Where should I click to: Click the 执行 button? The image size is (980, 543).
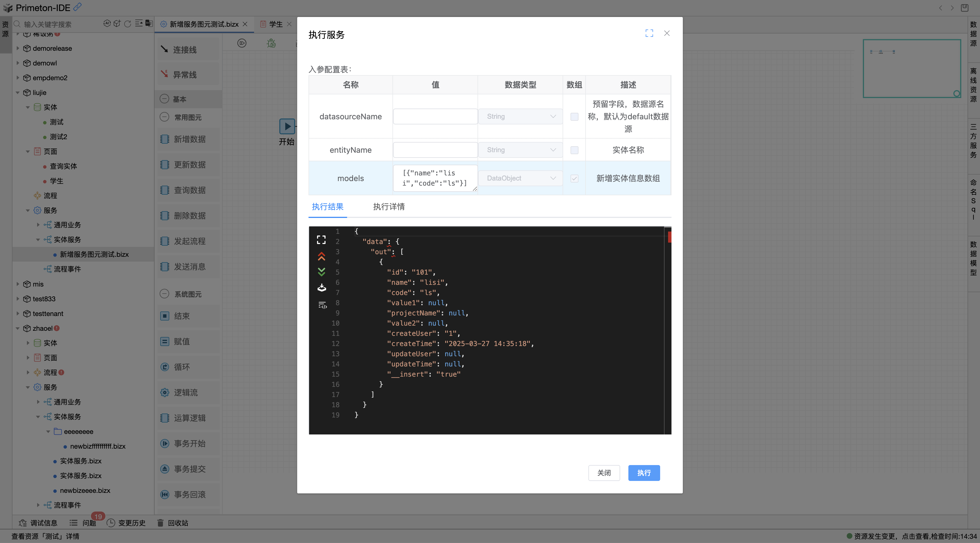point(643,473)
